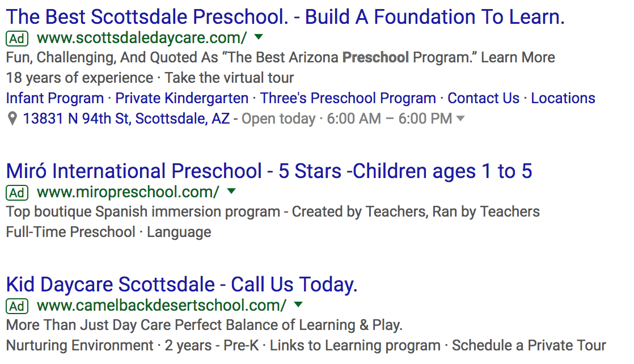Click the Ad badge beside miropreschool.com
The image size is (634, 364).
[17, 193]
